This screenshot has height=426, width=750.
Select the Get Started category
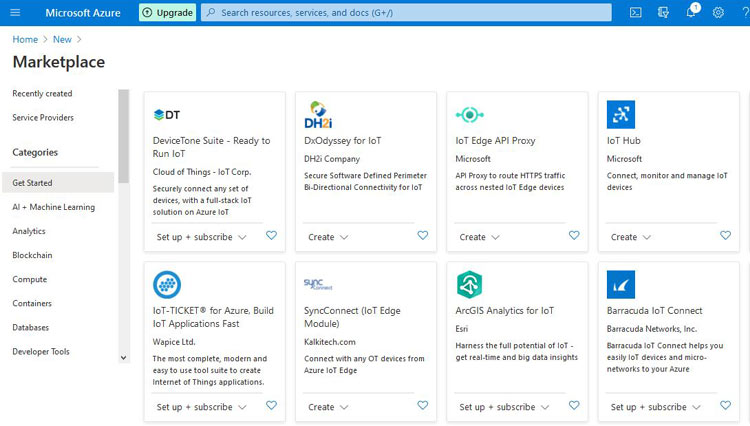tap(58, 183)
